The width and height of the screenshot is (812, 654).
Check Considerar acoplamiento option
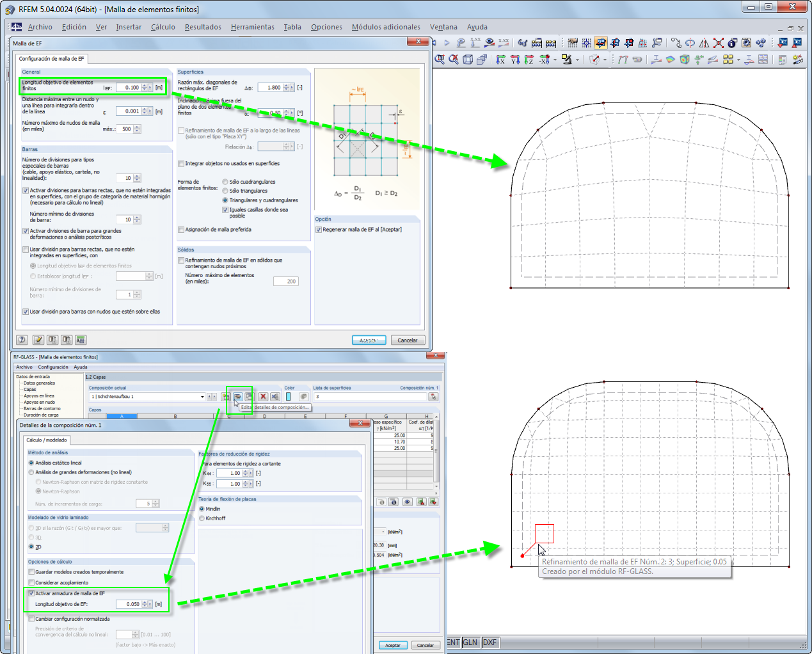[x=31, y=582]
